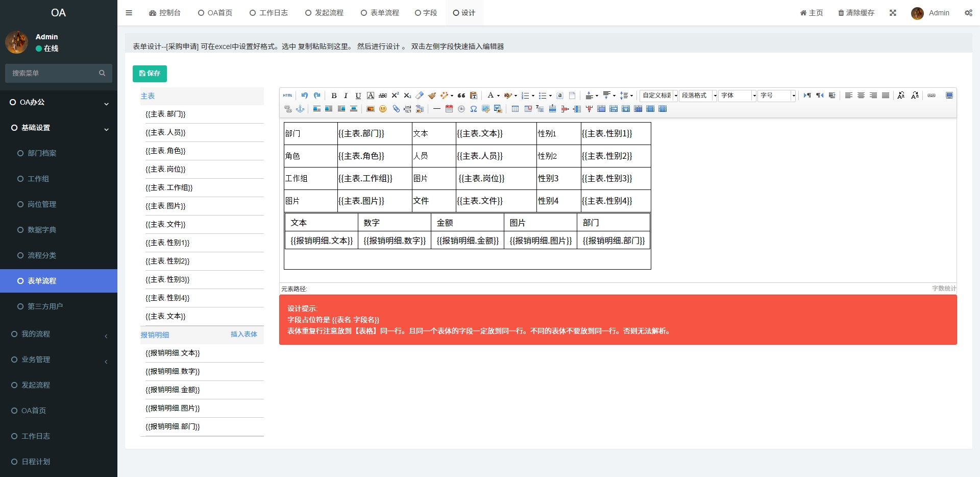Open the 字体 font family dropdown

click(738, 96)
